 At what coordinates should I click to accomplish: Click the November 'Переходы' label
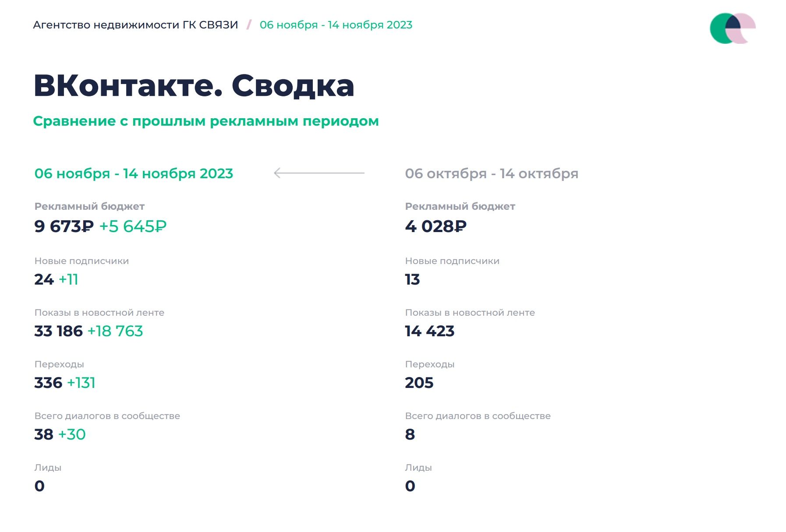(59, 364)
